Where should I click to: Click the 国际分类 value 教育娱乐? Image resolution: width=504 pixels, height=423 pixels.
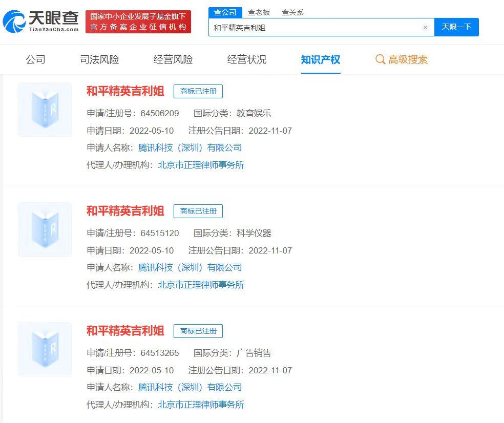(x=254, y=114)
